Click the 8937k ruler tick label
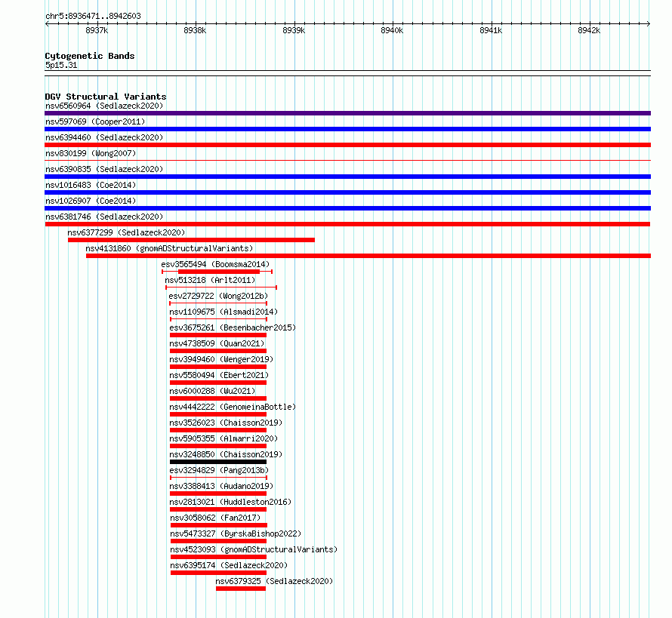This screenshot has height=618, width=672. click(97, 30)
